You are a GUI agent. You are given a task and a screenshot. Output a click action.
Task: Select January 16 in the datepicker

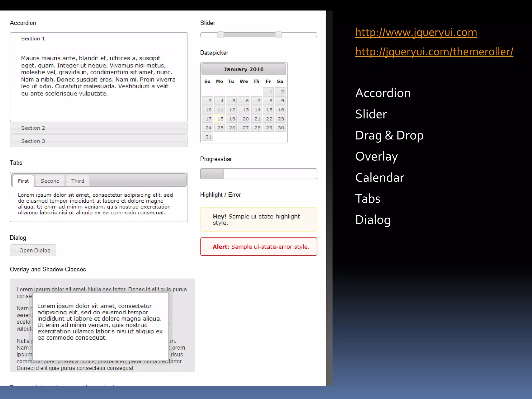(280, 110)
